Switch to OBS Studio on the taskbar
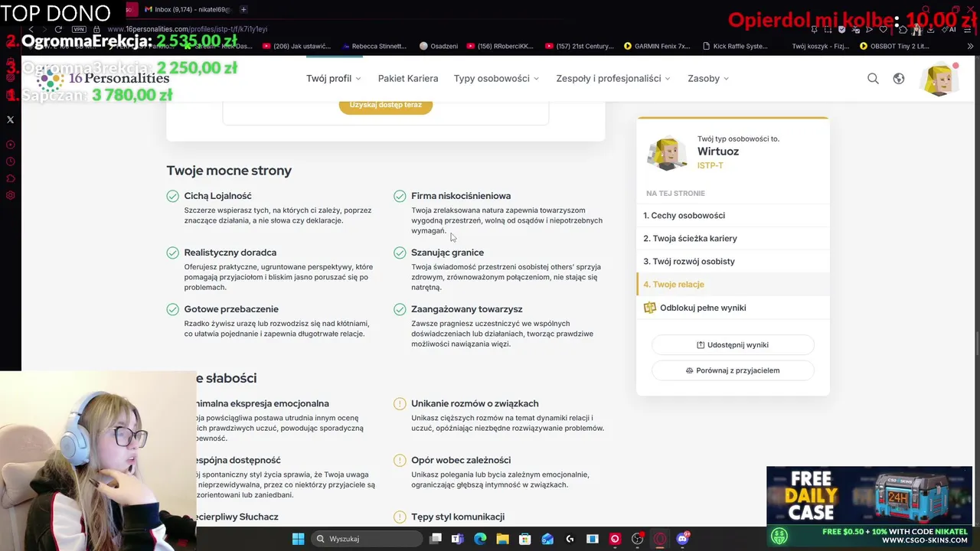Image resolution: width=980 pixels, height=551 pixels. pyautogui.click(x=637, y=539)
